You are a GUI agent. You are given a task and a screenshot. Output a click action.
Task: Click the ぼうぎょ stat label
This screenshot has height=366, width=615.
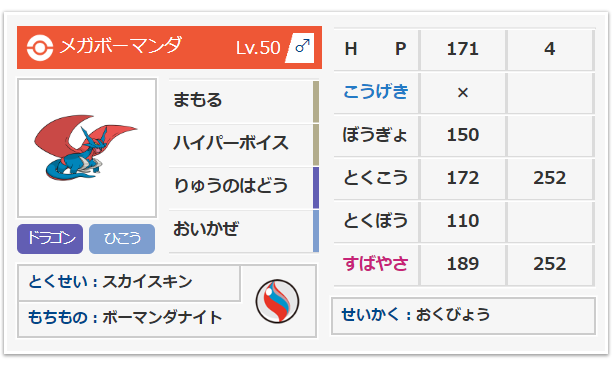click(375, 135)
